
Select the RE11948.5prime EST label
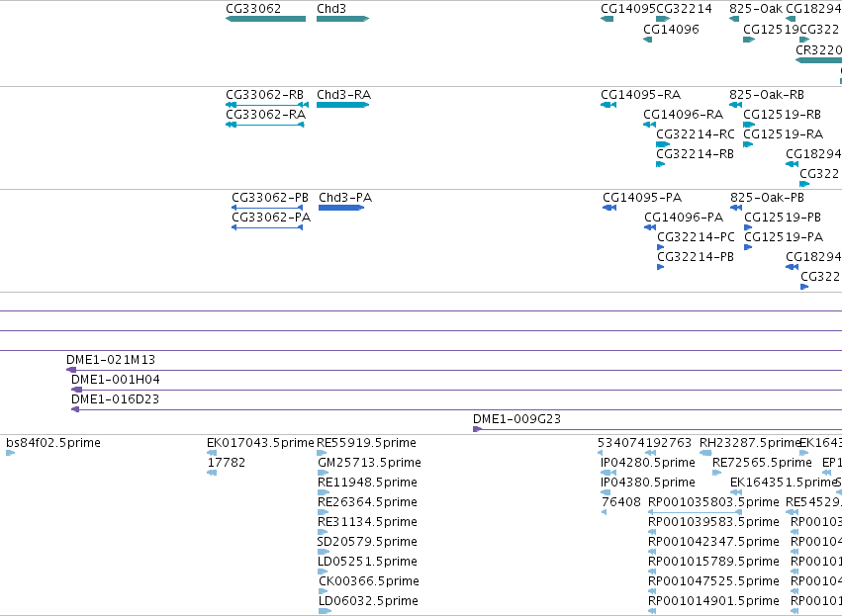coord(367,483)
